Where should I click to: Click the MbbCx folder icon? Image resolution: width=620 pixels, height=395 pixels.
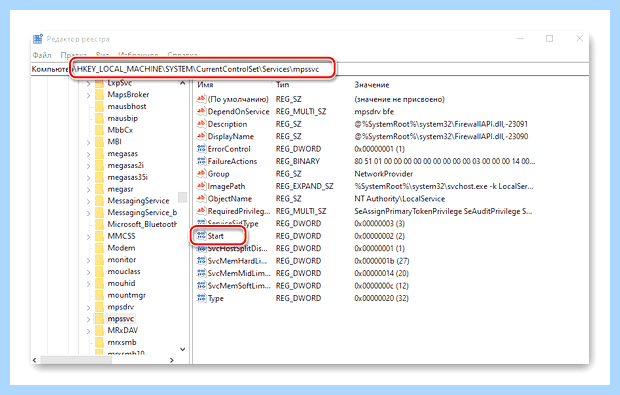99,130
